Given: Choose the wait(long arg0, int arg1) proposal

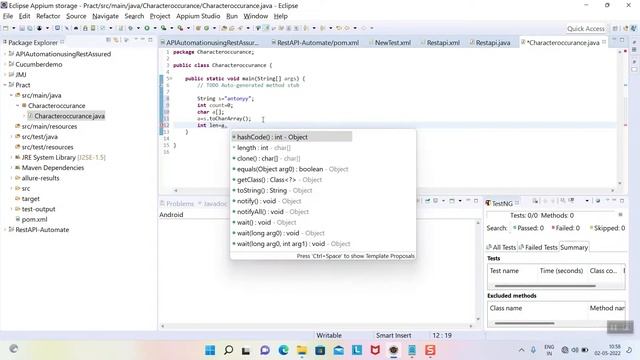Looking at the screenshot, I should point(323,244).
